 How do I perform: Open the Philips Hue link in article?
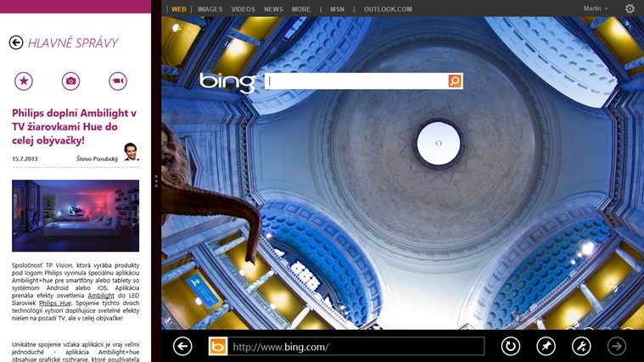(x=55, y=303)
